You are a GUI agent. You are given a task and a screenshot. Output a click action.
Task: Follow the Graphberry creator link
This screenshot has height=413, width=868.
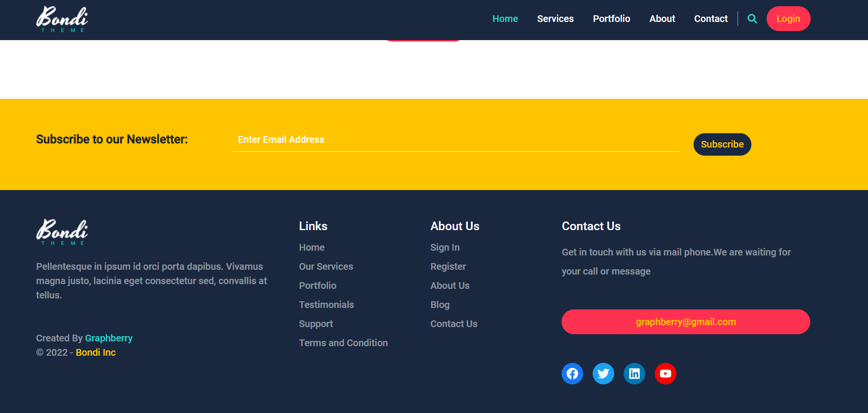[x=108, y=338]
